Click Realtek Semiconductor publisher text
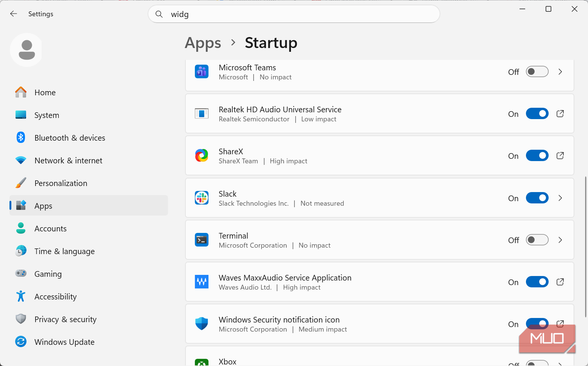 254,119
